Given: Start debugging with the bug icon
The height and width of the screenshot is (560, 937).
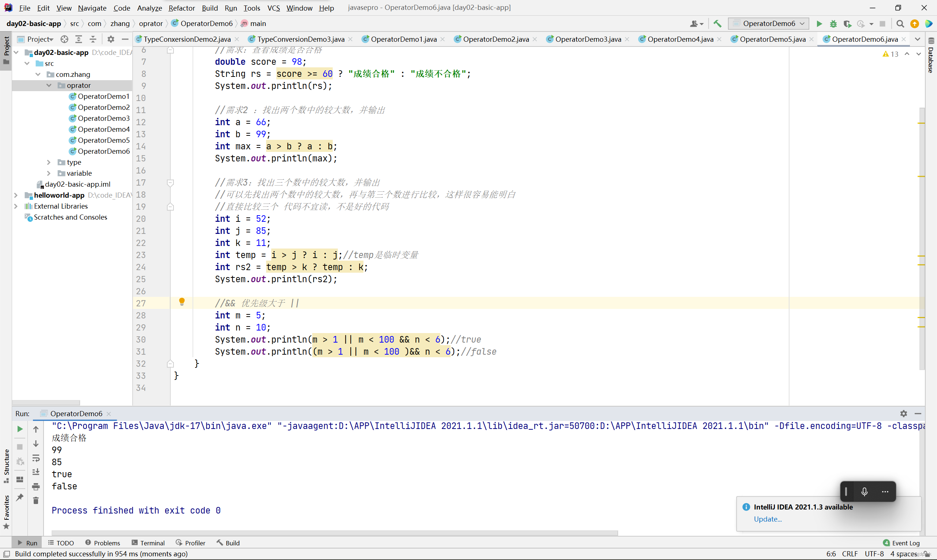Looking at the screenshot, I should [x=833, y=24].
